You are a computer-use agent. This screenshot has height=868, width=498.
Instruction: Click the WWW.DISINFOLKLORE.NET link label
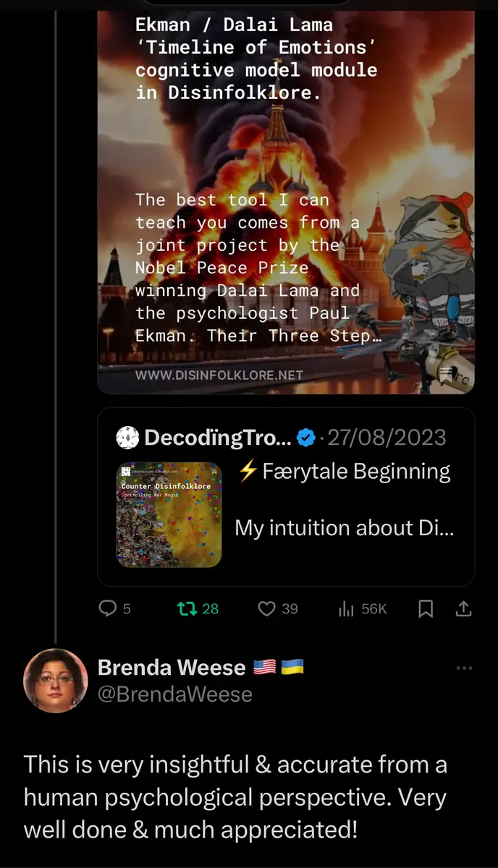(219, 375)
